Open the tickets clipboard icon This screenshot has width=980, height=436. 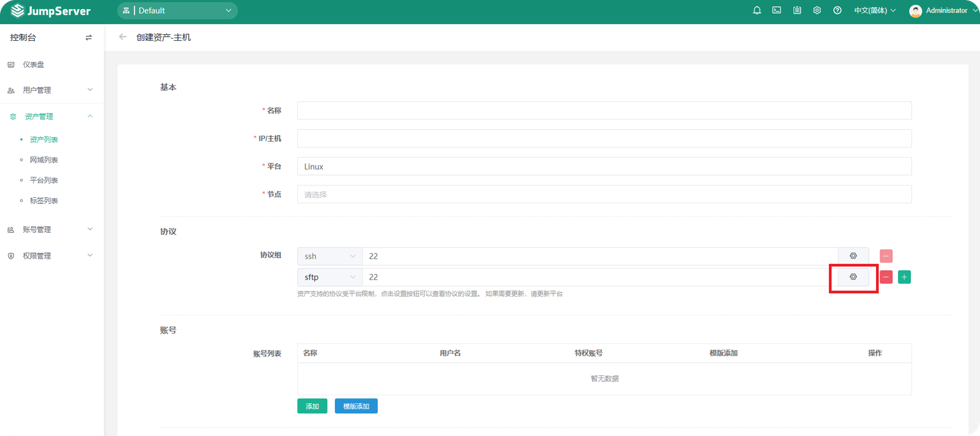(797, 10)
